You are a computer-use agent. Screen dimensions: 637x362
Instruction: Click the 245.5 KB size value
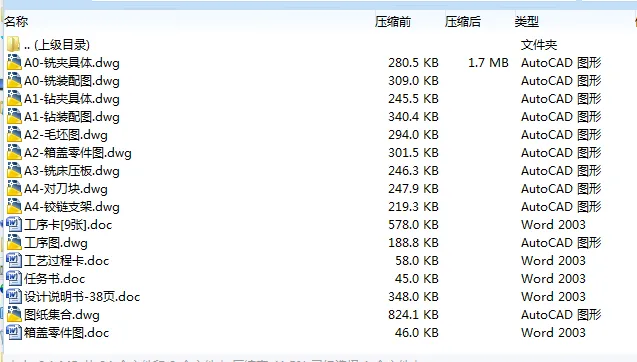[413, 99]
